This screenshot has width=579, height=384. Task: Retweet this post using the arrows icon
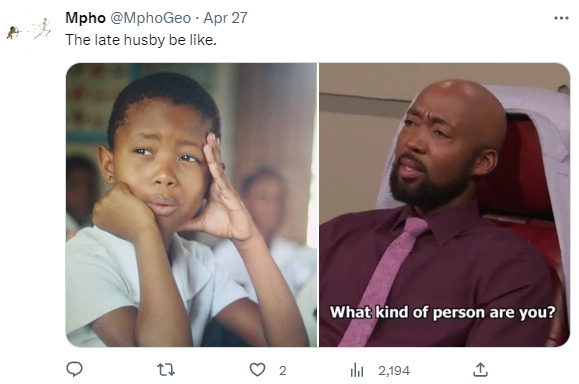coord(166,370)
